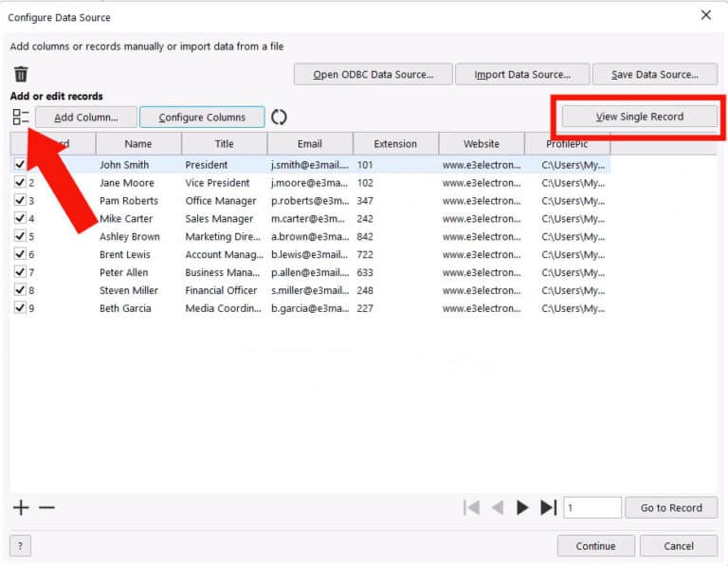This screenshot has height=566, width=728.
Task: Add a new record with plus icon
Action: (x=21, y=507)
